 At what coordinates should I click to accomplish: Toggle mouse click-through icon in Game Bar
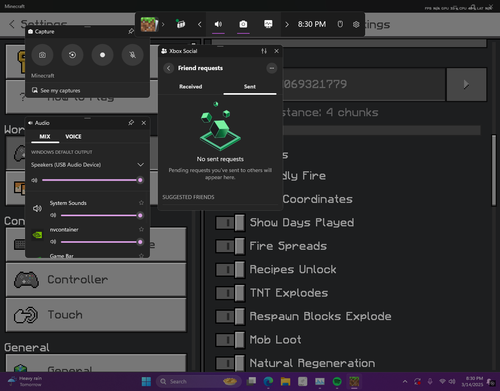tap(340, 24)
